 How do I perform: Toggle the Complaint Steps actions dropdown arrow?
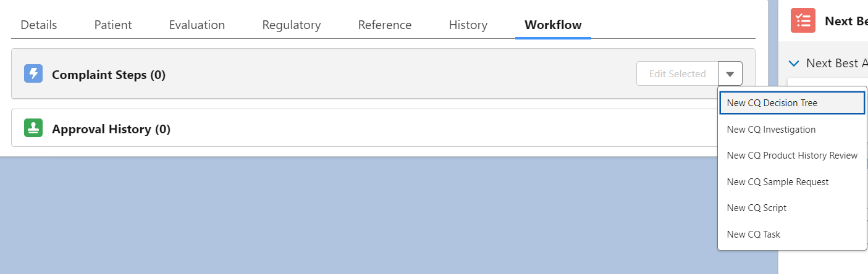(730, 74)
